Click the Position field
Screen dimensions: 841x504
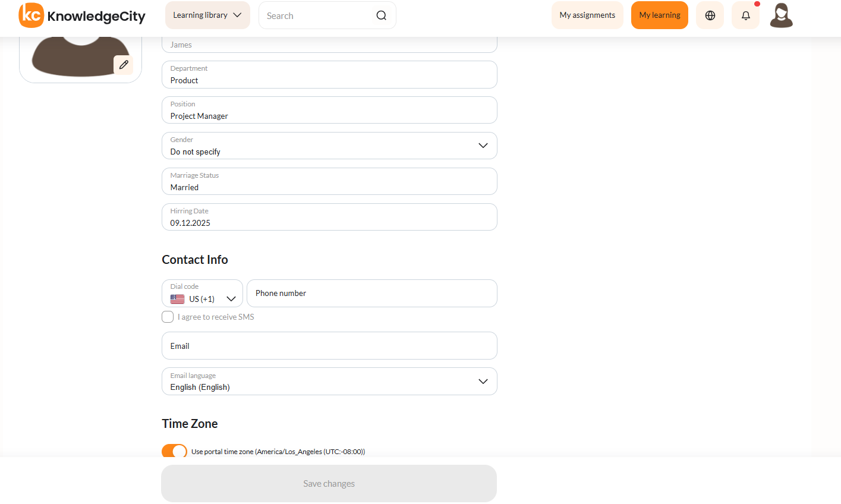click(x=329, y=110)
